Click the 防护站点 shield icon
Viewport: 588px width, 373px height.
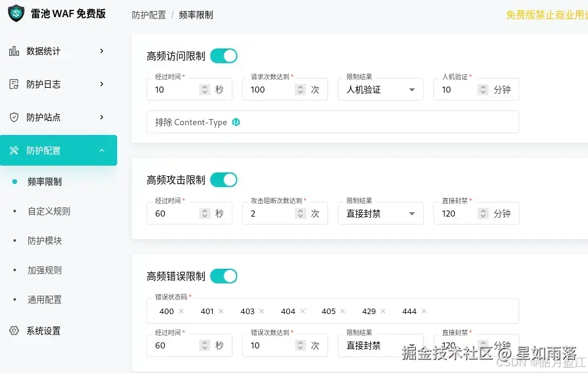[x=13, y=117]
